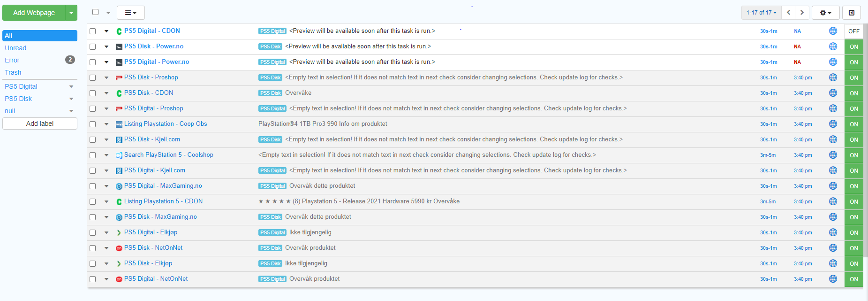Click globe icon in PS5 Digital - Power.no row
868x301 pixels.
(833, 62)
